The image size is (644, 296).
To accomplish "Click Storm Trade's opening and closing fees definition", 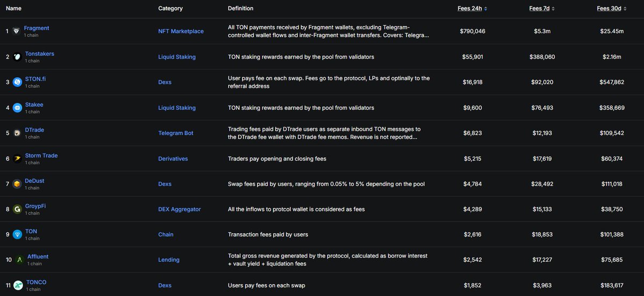I will [277, 159].
